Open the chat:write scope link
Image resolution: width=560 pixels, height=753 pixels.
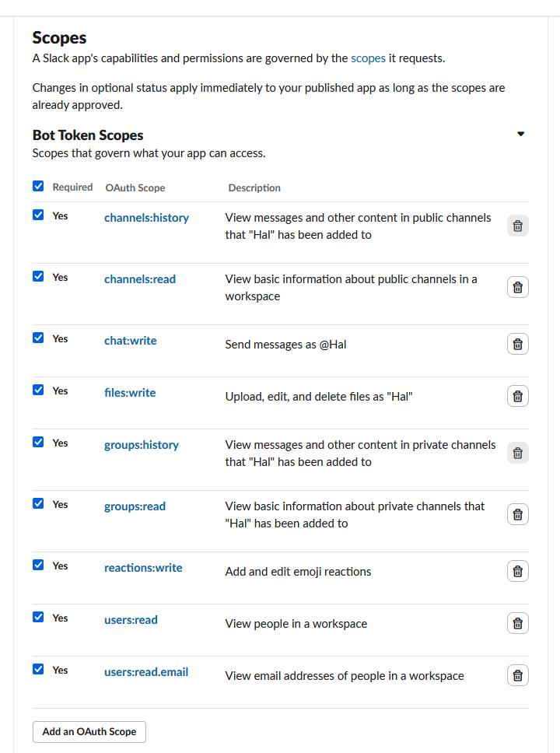point(130,341)
